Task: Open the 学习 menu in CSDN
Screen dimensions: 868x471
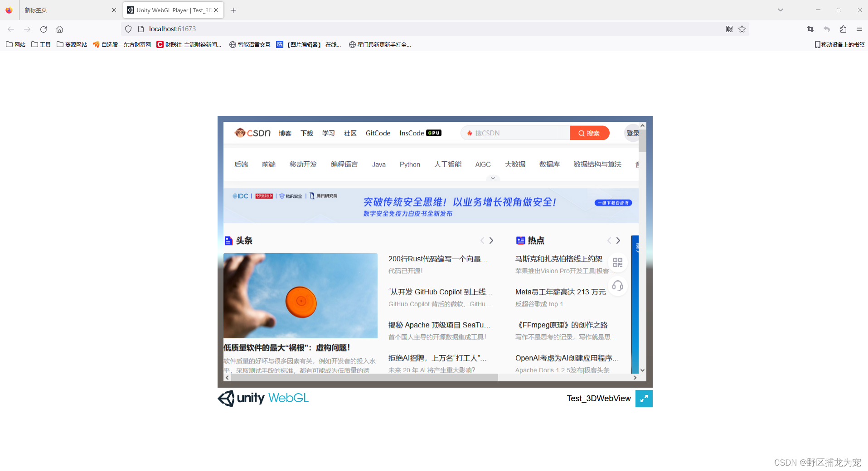Action: pos(329,133)
